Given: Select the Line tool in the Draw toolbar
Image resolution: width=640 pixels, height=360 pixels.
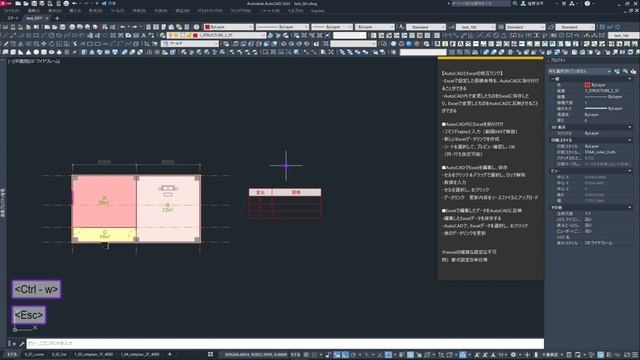Looking at the screenshot, I should pos(5,36).
